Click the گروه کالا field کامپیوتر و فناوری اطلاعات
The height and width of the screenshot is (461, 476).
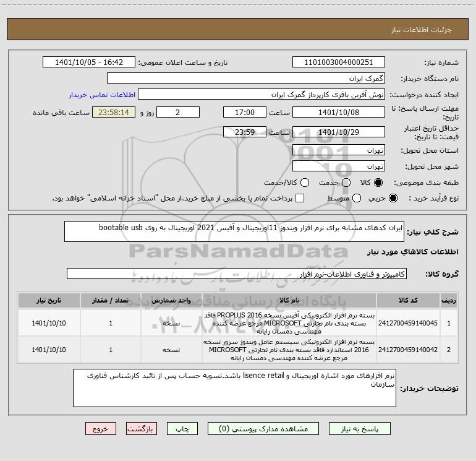(237, 274)
